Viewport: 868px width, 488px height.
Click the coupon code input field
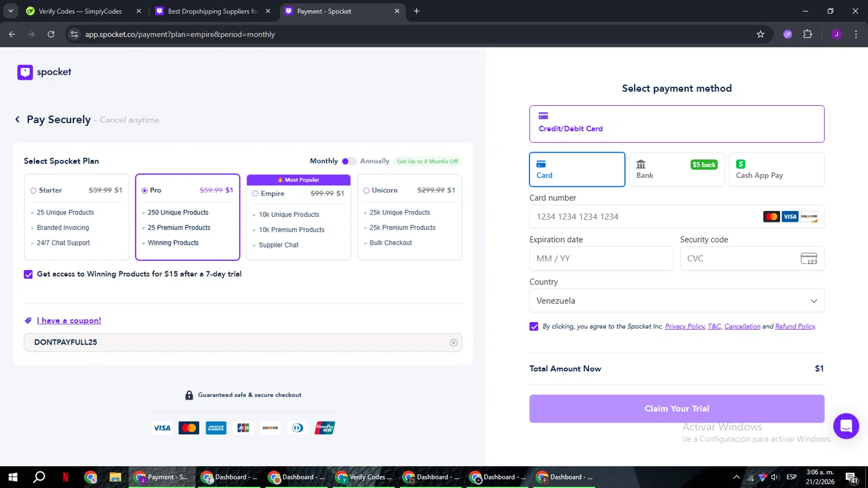click(243, 342)
